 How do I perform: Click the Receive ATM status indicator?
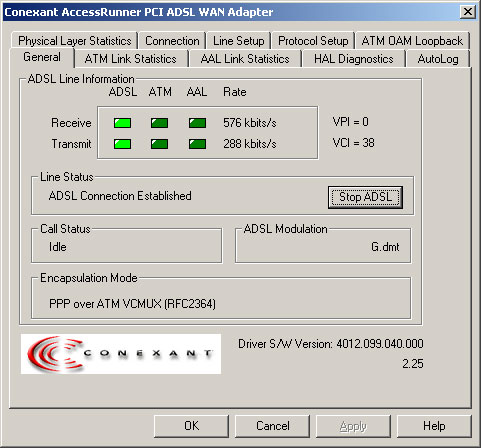tap(159, 123)
